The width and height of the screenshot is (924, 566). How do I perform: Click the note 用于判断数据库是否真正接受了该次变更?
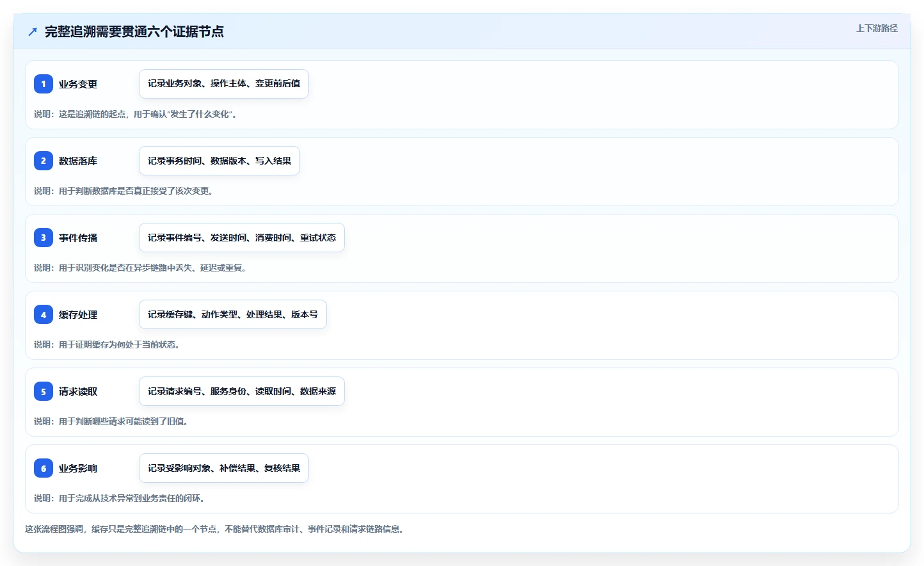tap(123, 191)
